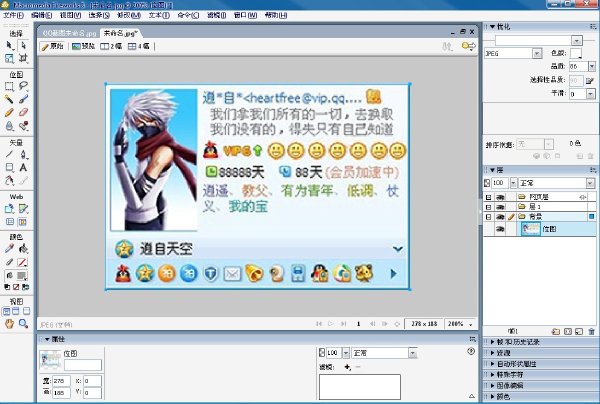This screenshot has width=600, height=404.
Task: Swap stroke and fill colors
Action: point(25,287)
